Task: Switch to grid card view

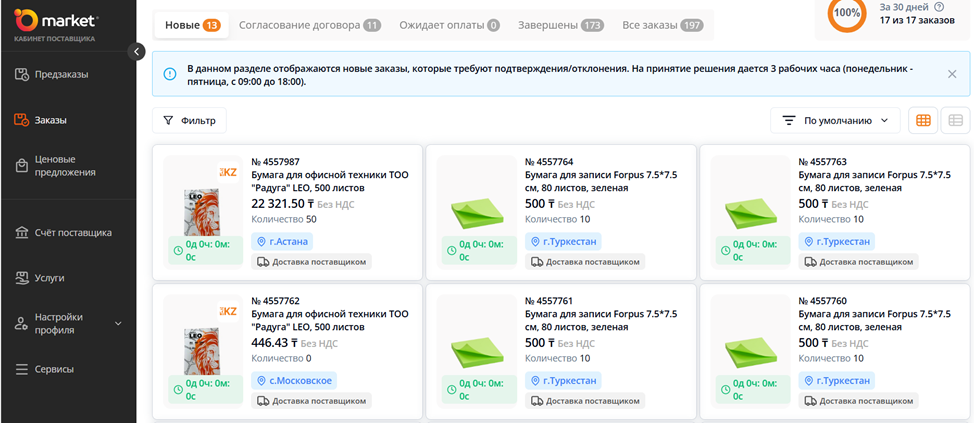Action: click(923, 121)
